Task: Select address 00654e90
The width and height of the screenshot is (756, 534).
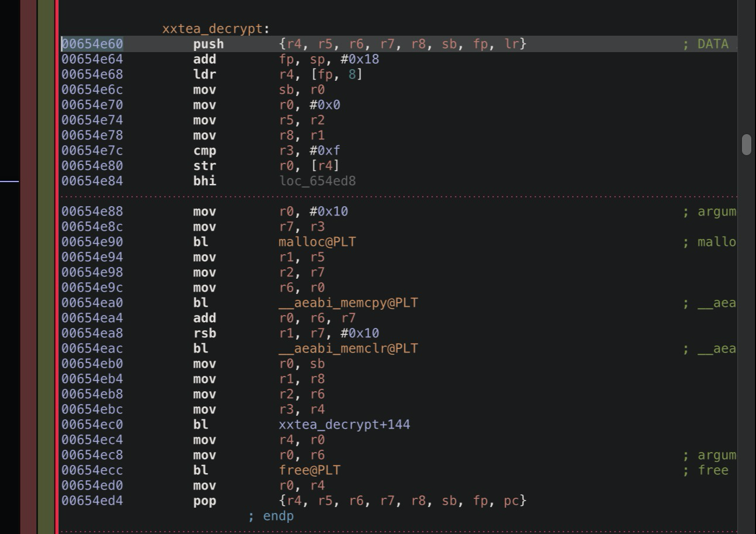Action: pyautogui.click(x=93, y=242)
